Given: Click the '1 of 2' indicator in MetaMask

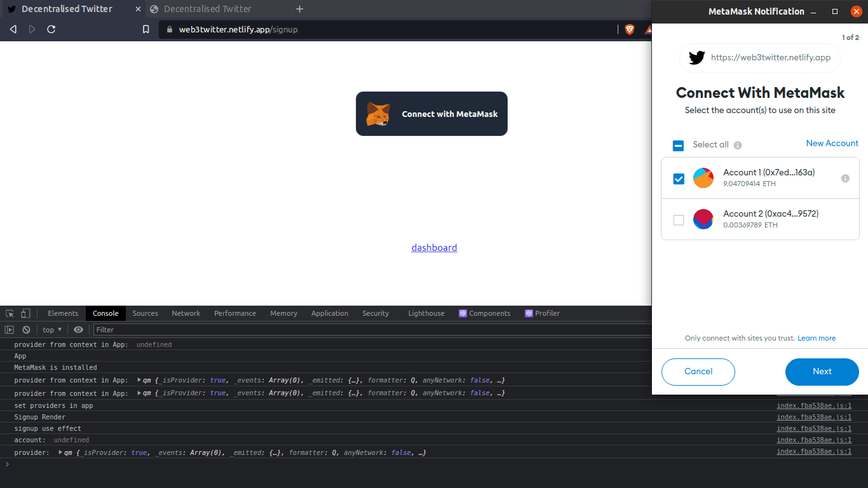Looking at the screenshot, I should [850, 37].
